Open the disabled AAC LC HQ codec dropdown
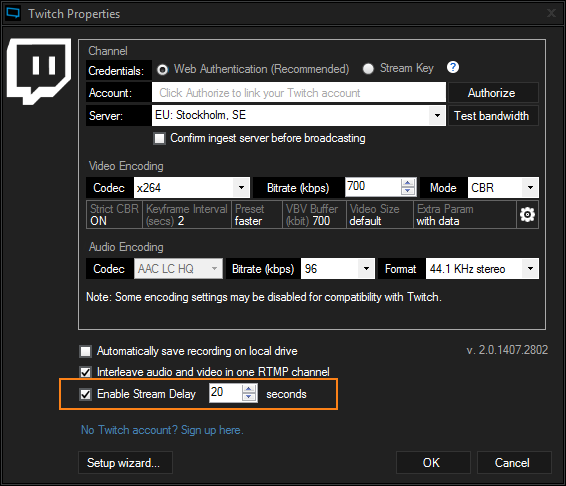The width and height of the screenshot is (566, 486). [x=214, y=269]
